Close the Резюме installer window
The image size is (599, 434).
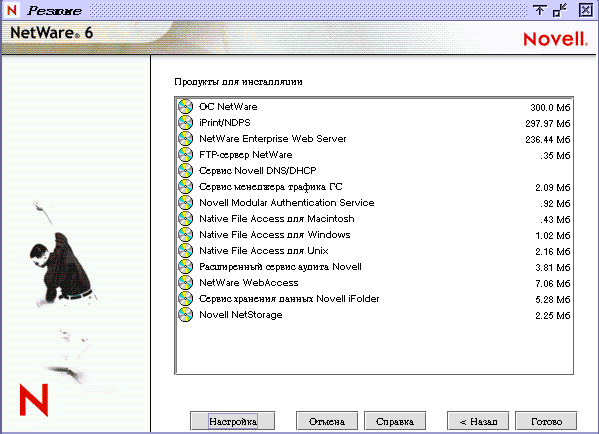pyautogui.click(x=586, y=10)
